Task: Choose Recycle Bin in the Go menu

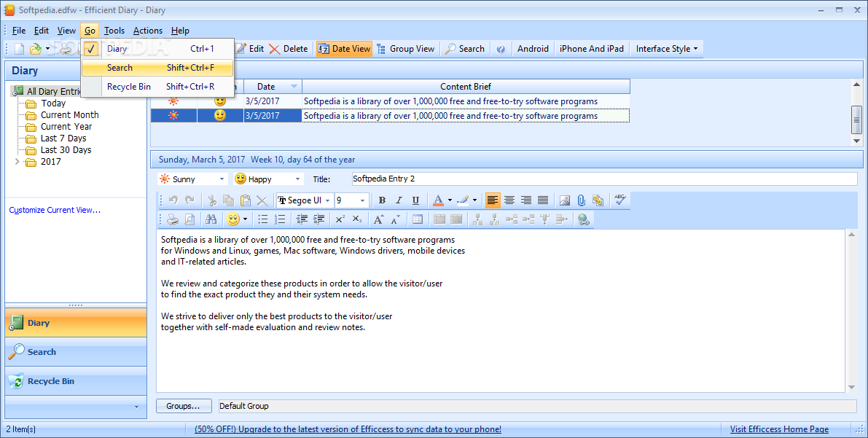Action: click(157, 87)
